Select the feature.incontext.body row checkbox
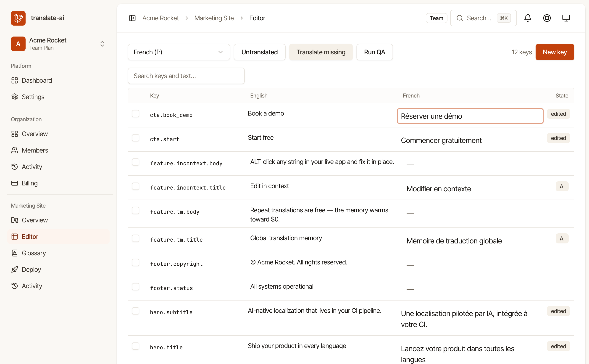Screen dimensions: 589x364 tap(136, 162)
